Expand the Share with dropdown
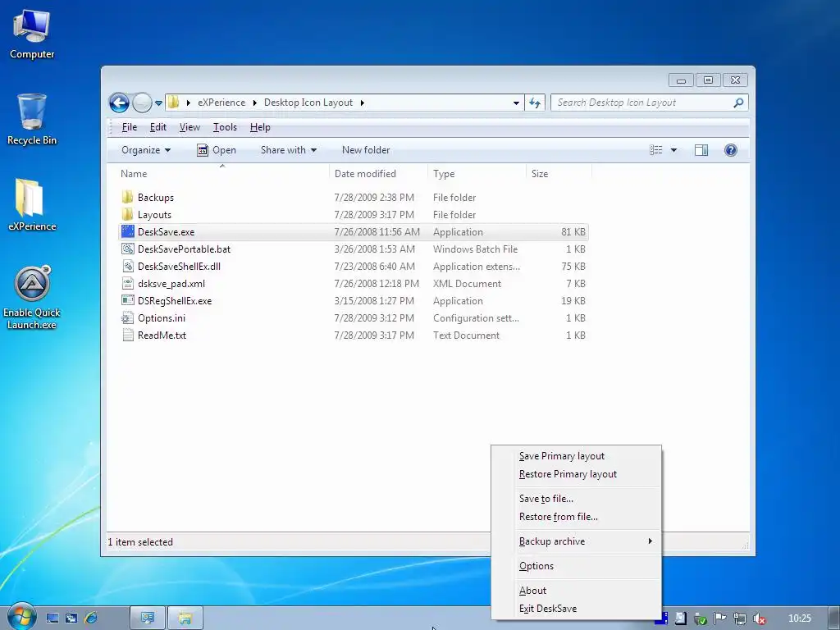840x630 pixels. click(x=288, y=150)
